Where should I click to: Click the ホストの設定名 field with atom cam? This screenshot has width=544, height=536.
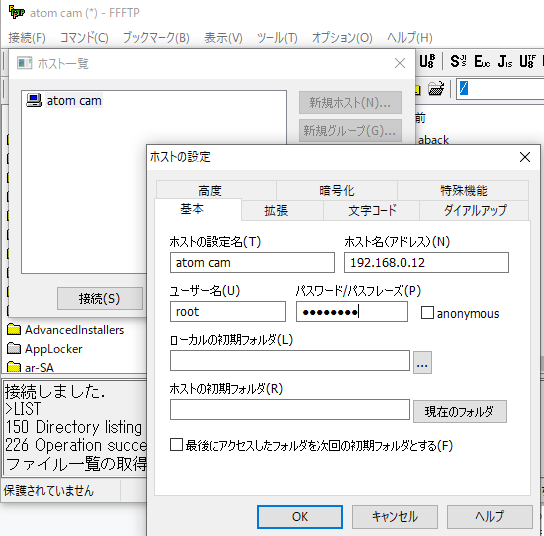(x=252, y=263)
